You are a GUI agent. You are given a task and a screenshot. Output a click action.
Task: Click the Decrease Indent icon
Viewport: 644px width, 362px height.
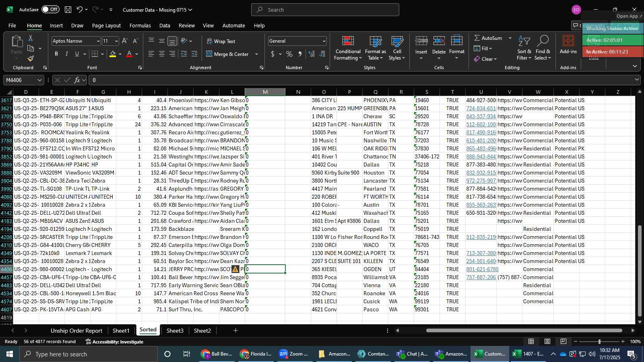pos(184,54)
